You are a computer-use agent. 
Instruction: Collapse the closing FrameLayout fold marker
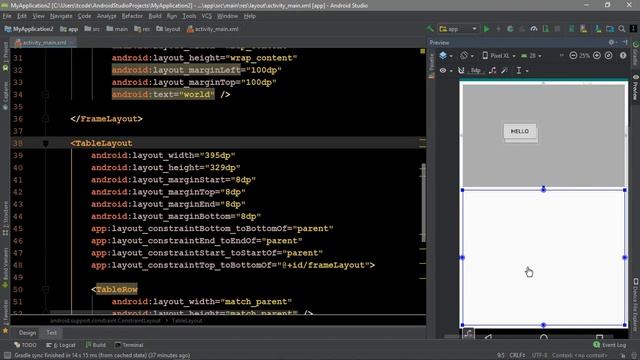[45, 119]
